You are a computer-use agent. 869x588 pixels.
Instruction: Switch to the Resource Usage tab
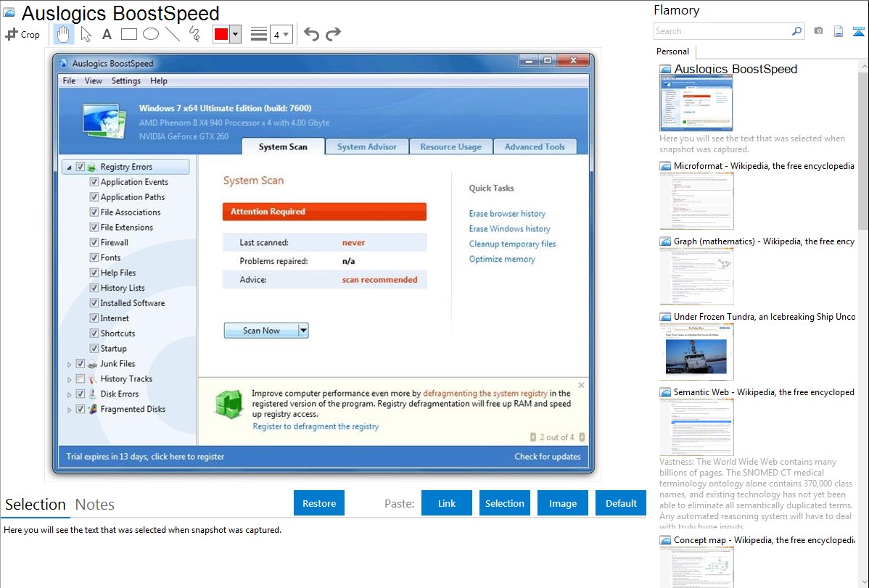450,147
